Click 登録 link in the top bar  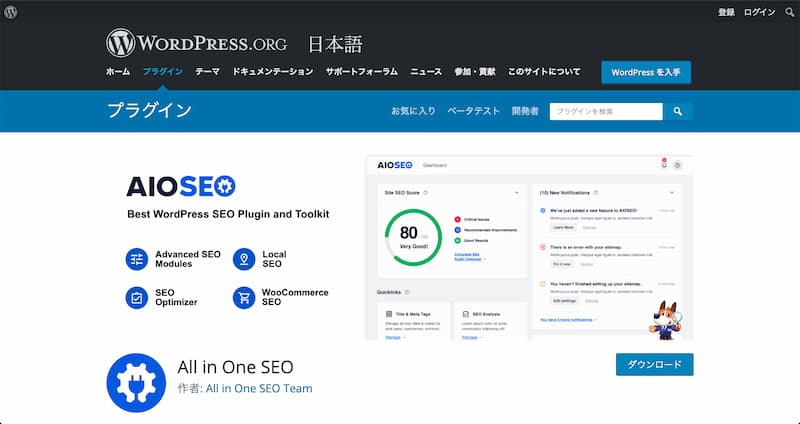pyautogui.click(x=726, y=12)
